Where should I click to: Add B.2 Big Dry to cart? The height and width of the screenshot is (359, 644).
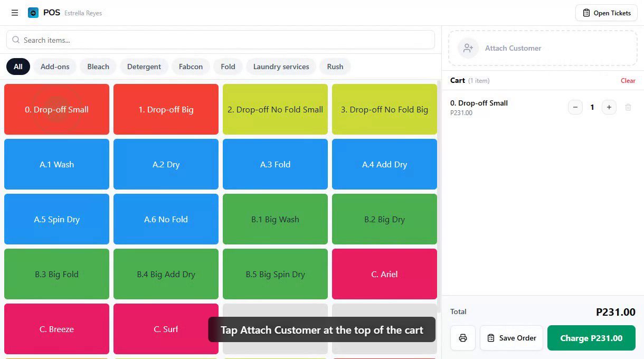point(384,219)
